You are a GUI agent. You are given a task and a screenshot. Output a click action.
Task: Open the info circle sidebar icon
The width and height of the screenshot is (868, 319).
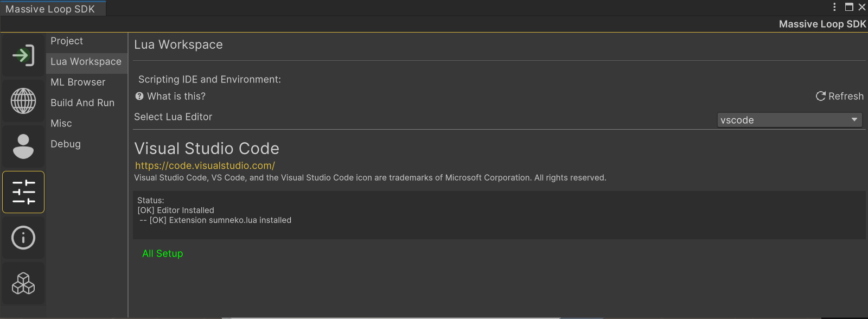tap(23, 238)
